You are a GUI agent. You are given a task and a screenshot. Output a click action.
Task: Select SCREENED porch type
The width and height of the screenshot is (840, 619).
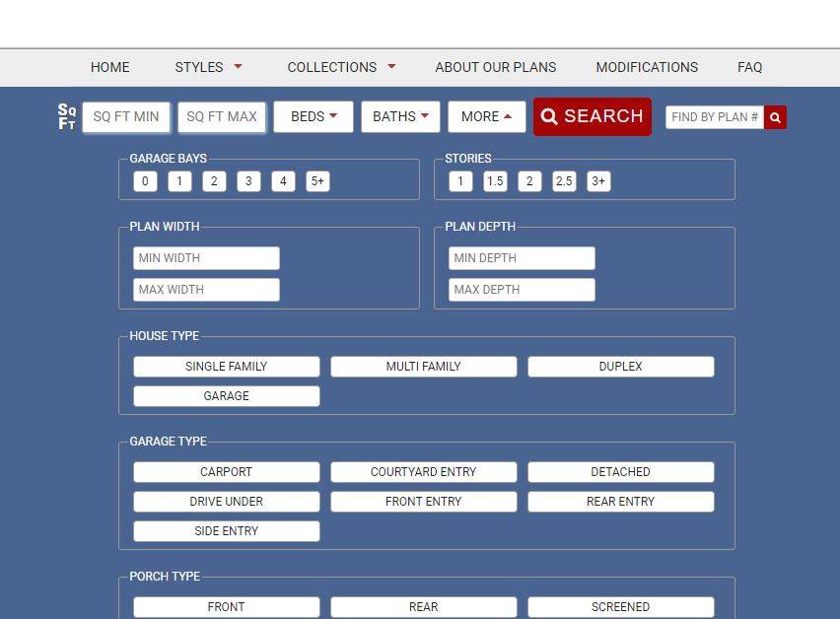coord(621,607)
